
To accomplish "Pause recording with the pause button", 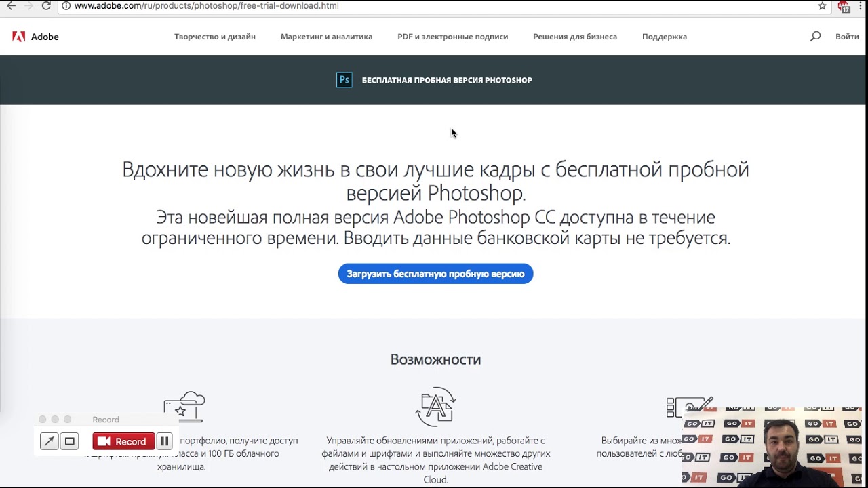I will coord(164,441).
